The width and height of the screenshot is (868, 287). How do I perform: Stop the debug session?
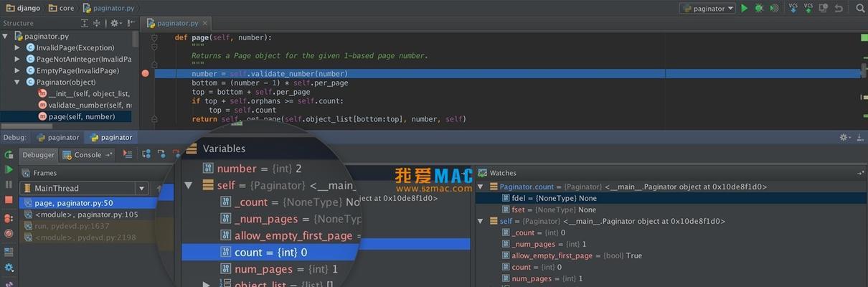9,200
